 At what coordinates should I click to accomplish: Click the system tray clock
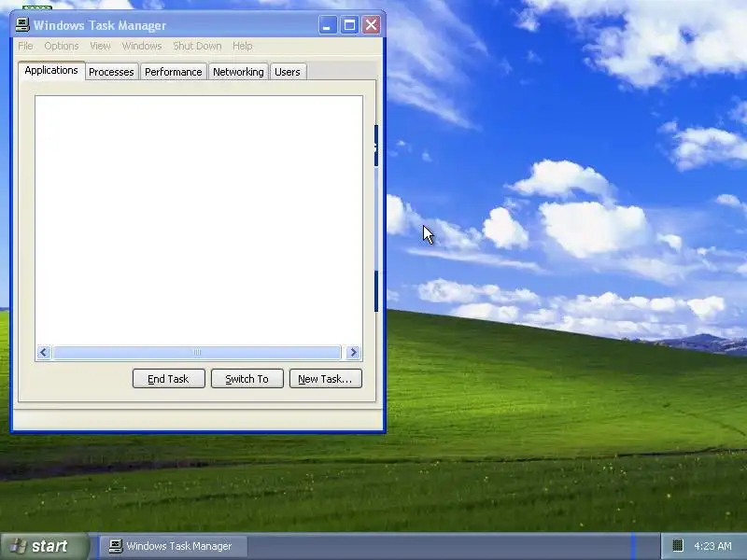(x=712, y=546)
